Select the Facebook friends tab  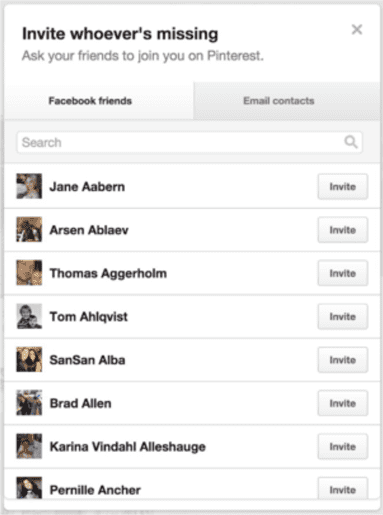click(99, 101)
